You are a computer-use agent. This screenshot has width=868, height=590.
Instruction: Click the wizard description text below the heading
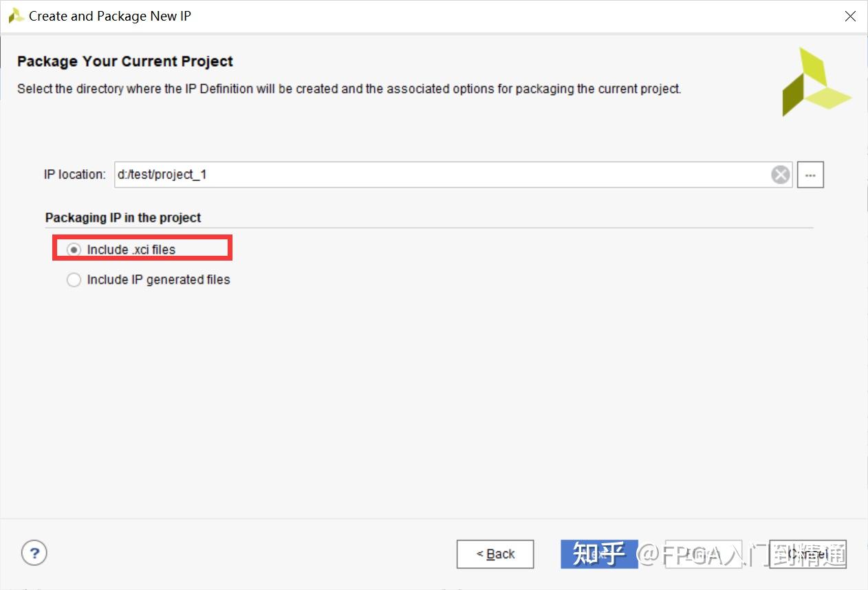coord(349,89)
